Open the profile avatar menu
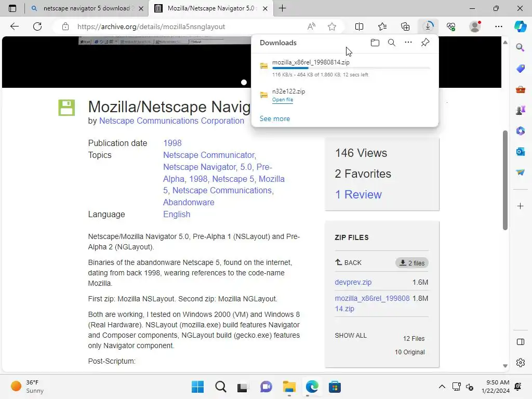The height and width of the screenshot is (399, 532). 475,26
